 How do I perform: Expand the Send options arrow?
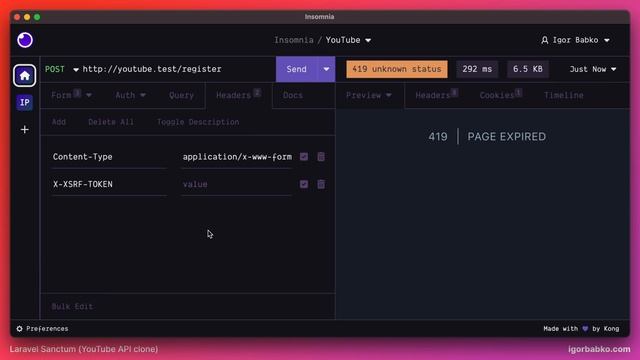[326, 69]
